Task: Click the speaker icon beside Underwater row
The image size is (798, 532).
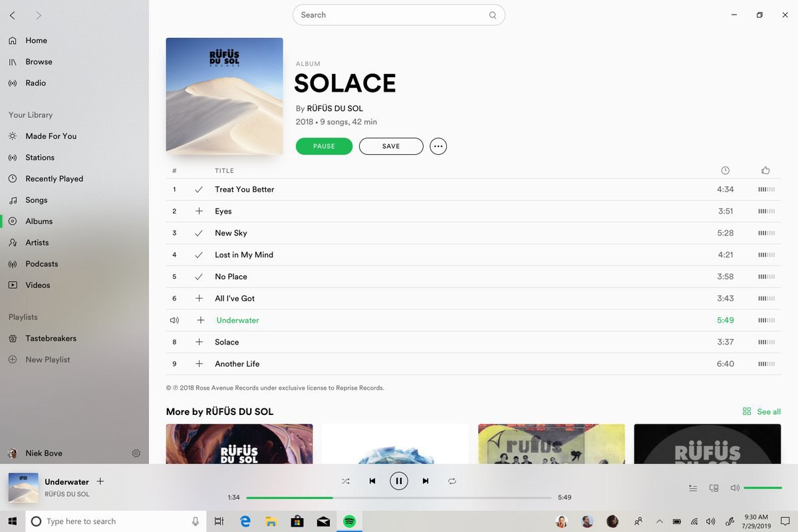Action: click(174, 321)
